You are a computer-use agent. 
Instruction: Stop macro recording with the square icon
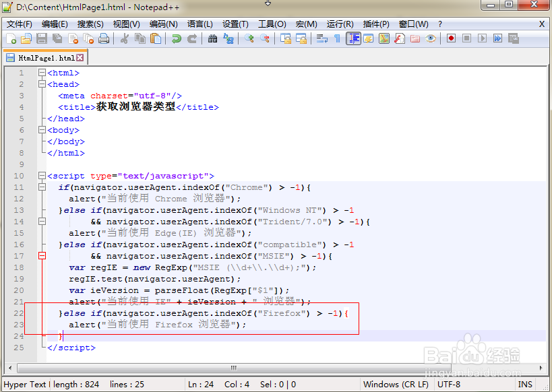tap(466, 38)
